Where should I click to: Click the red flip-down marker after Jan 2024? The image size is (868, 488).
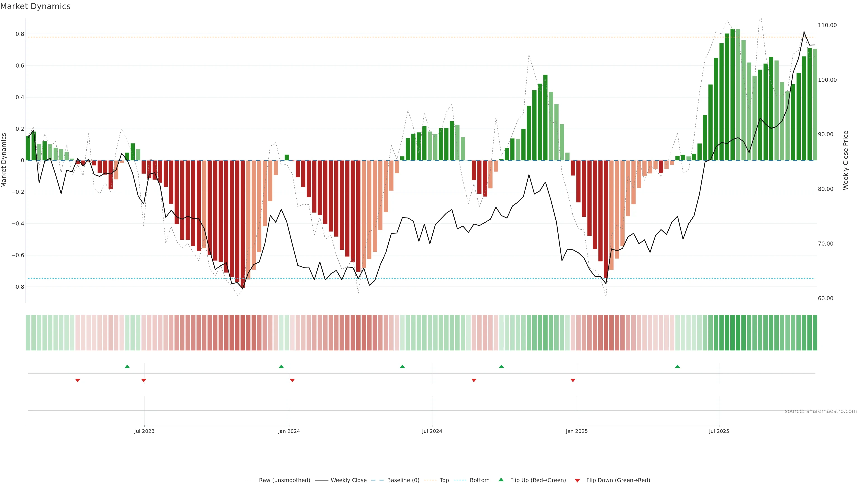292,380
